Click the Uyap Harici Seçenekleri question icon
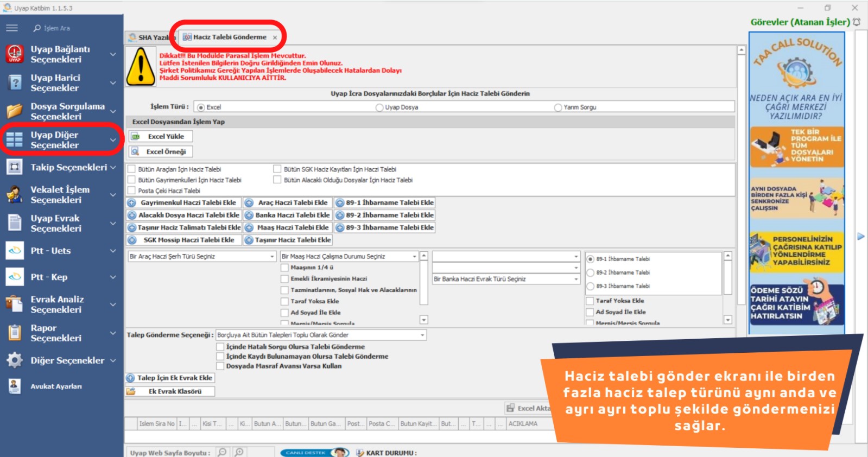 15,82
